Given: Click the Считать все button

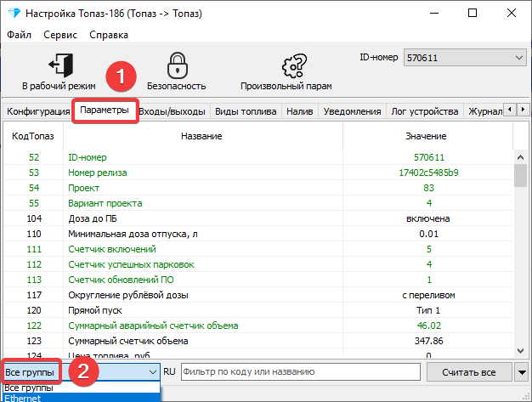Looking at the screenshot, I should [x=469, y=372].
